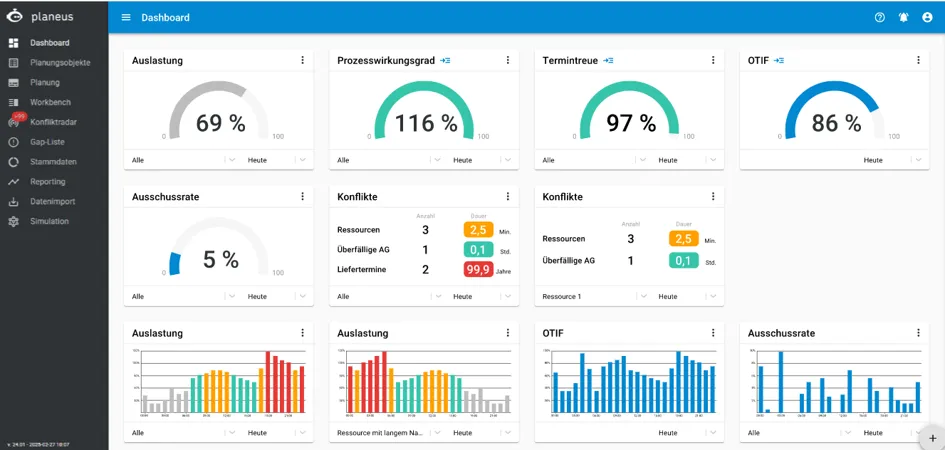Open three-dot menu on Auslastung gauge card

[303, 60]
